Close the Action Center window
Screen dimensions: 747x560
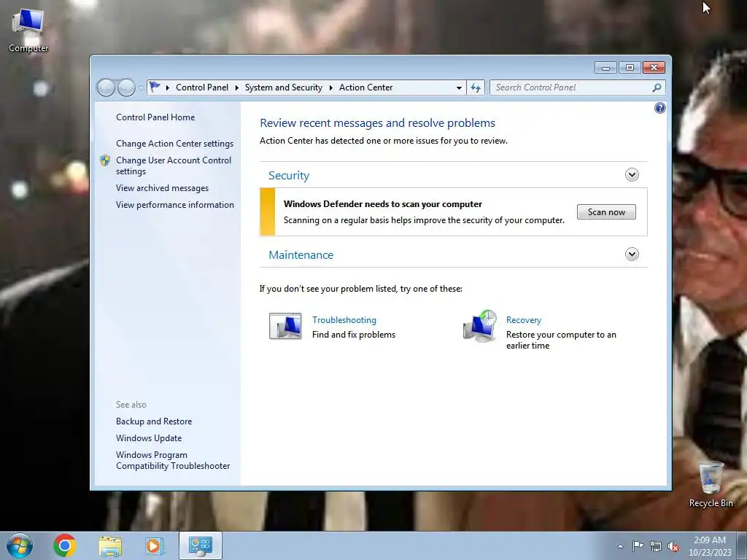pyautogui.click(x=654, y=68)
